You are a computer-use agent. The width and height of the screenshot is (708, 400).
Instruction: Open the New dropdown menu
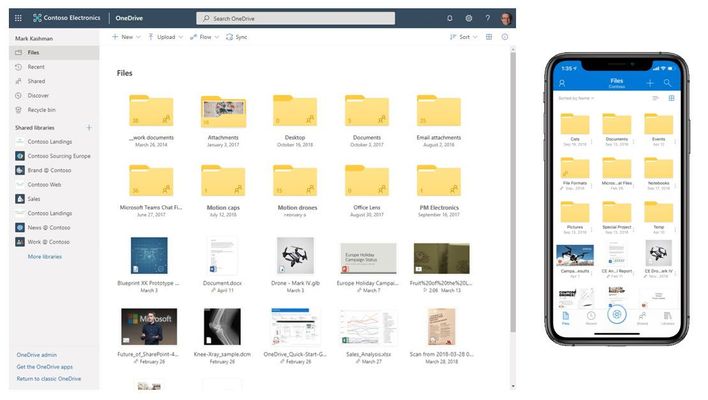pyautogui.click(x=126, y=37)
